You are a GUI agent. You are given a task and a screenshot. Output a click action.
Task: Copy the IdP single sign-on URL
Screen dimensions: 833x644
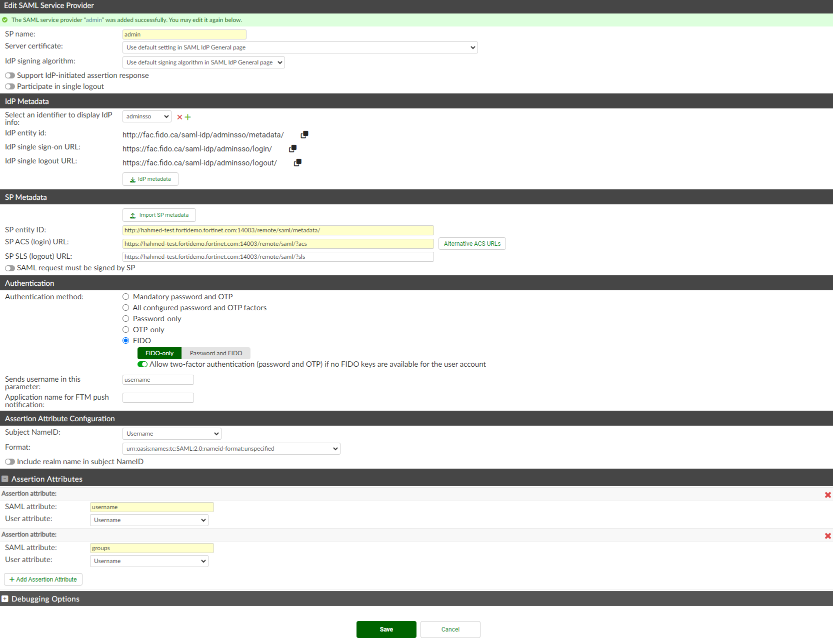point(292,148)
